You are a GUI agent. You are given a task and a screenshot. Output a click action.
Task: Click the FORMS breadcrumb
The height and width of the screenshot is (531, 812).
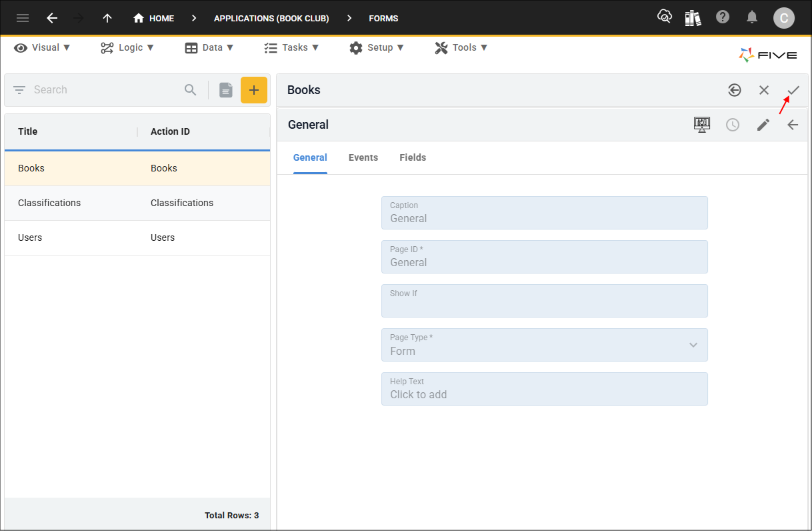point(383,18)
